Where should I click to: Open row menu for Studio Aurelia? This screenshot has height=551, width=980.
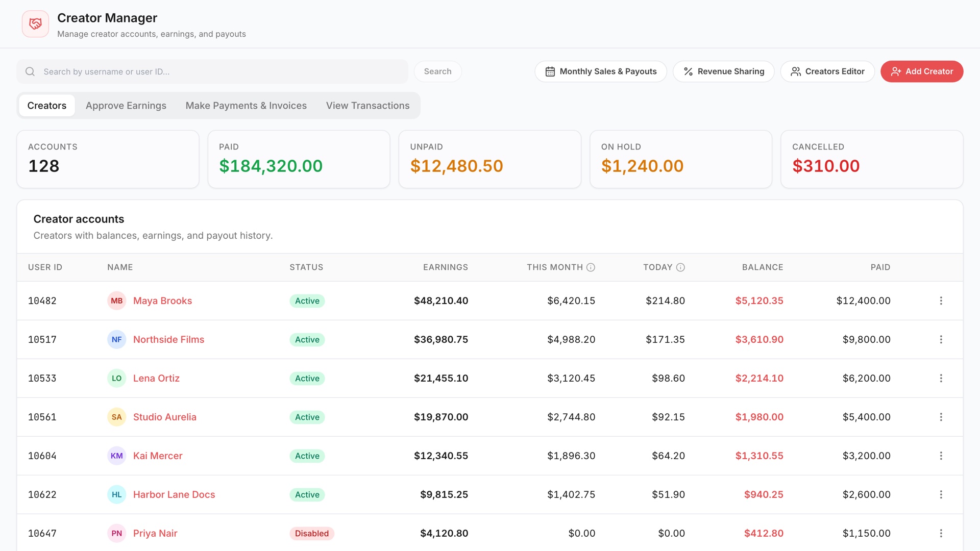(x=941, y=417)
